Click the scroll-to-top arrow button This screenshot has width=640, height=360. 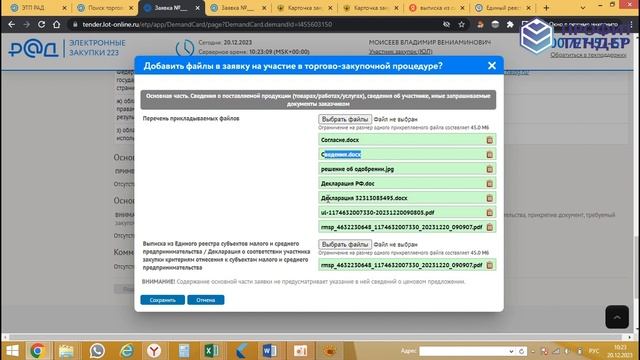tap(617, 317)
